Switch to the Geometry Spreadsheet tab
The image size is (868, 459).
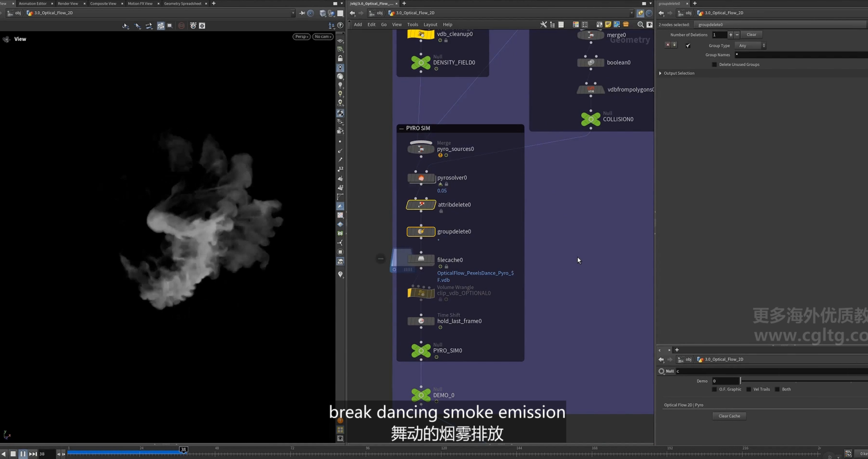(182, 3)
